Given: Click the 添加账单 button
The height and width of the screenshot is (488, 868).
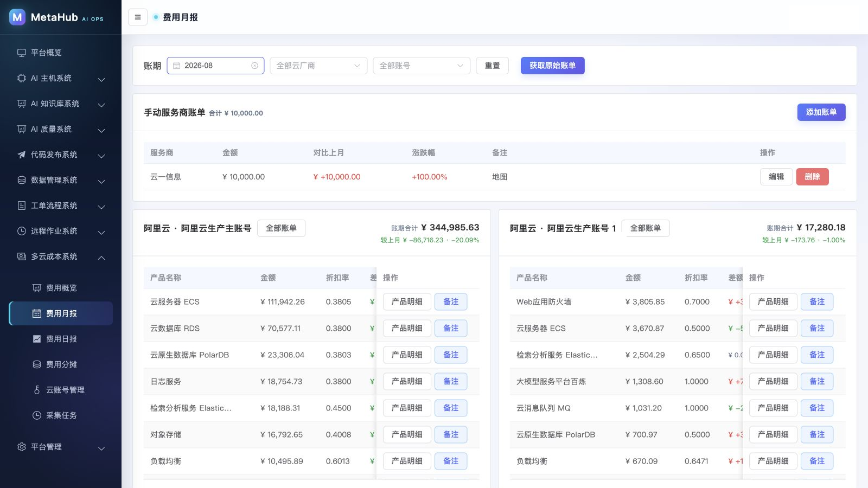Looking at the screenshot, I should 821,112.
